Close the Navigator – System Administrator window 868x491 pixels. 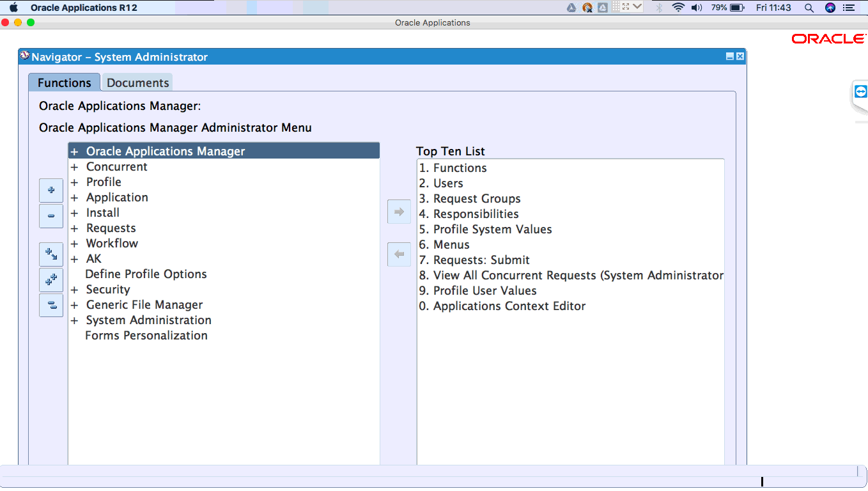(740, 56)
